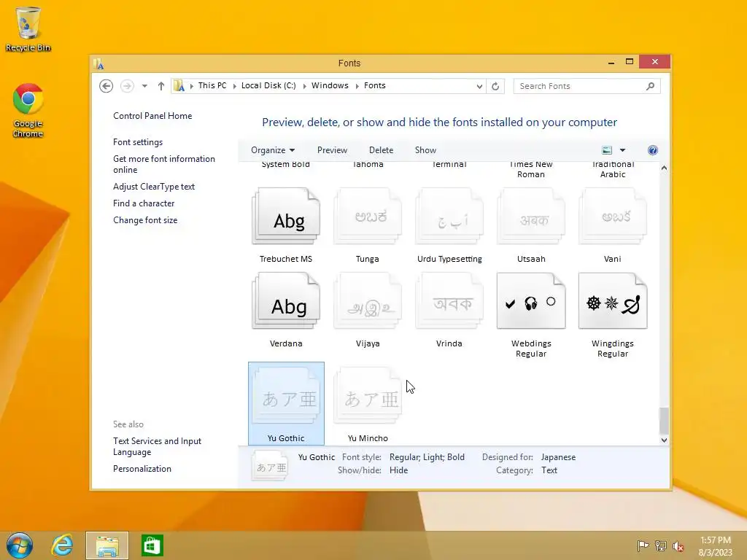Open the recent locations dropdown arrow

(144, 86)
